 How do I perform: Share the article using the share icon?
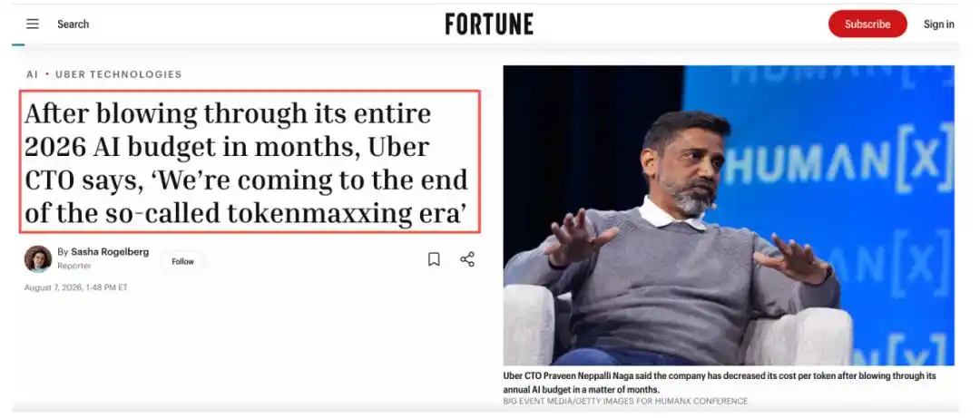(x=467, y=259)
